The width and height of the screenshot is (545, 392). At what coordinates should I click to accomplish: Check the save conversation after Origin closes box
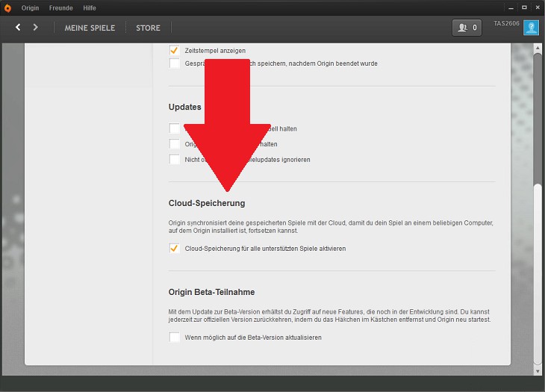pyautogui.click(x=174, y=63)
